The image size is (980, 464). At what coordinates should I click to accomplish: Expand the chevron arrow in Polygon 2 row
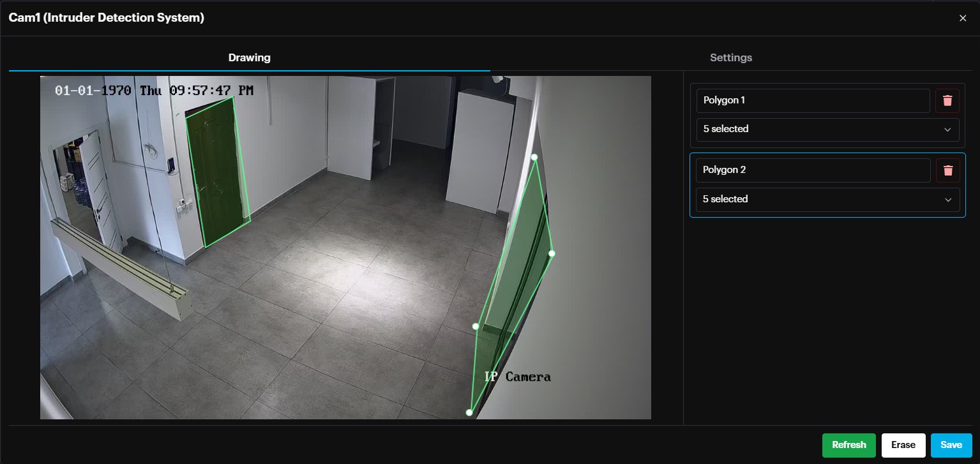tap(947, 200)
